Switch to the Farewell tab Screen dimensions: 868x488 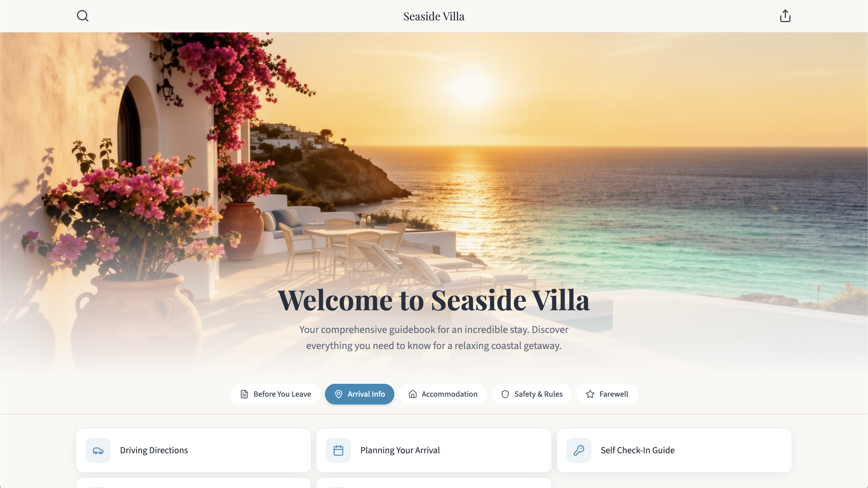pyautogui.click(x=607, y=394)
